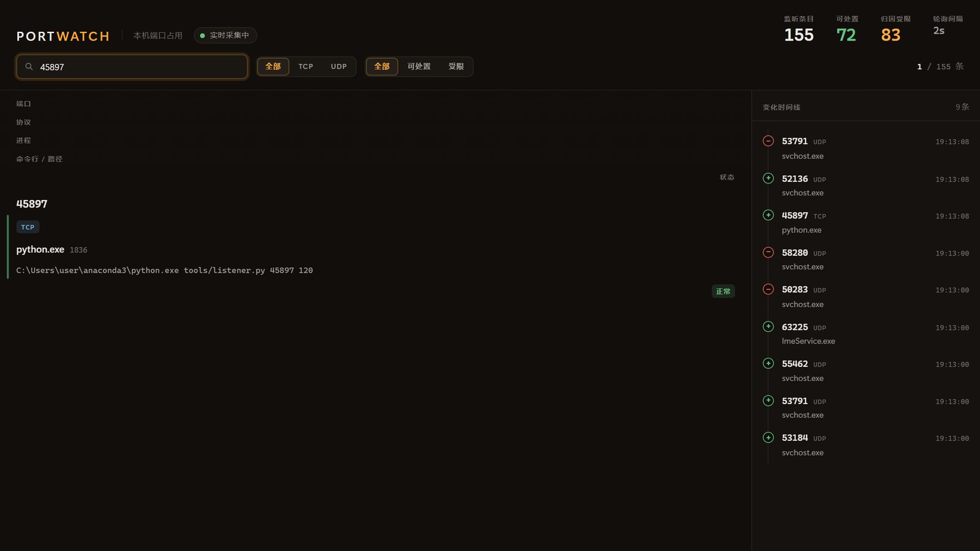
Task: Click the TCP badge in the 45897 result row
Action: [28, 227]
